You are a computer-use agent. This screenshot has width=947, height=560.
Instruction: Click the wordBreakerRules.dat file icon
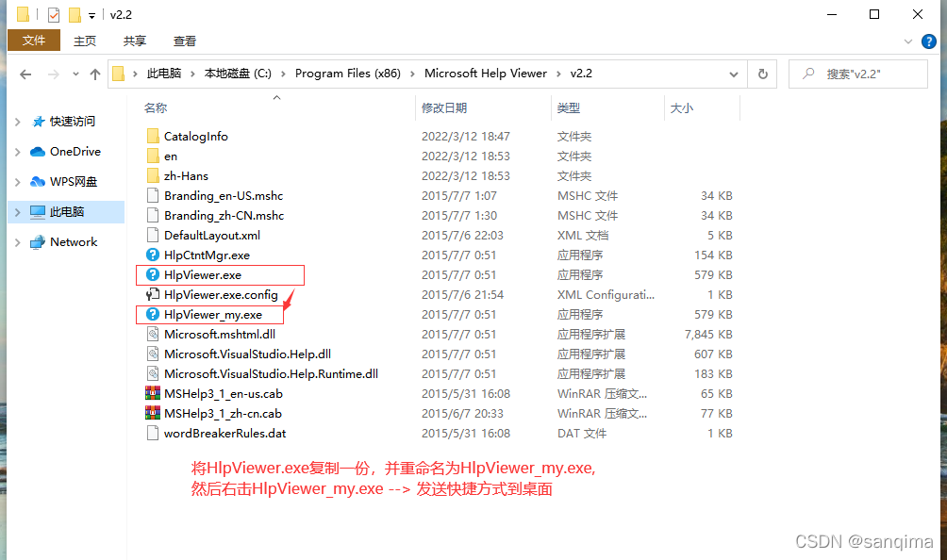153,434
